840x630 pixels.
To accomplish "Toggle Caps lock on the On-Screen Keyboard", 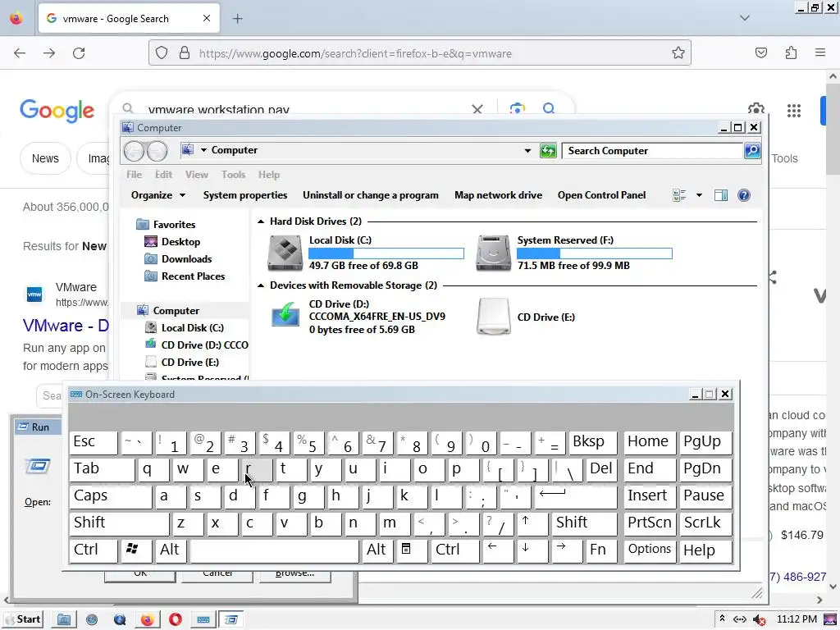I will tap(111, 496).
